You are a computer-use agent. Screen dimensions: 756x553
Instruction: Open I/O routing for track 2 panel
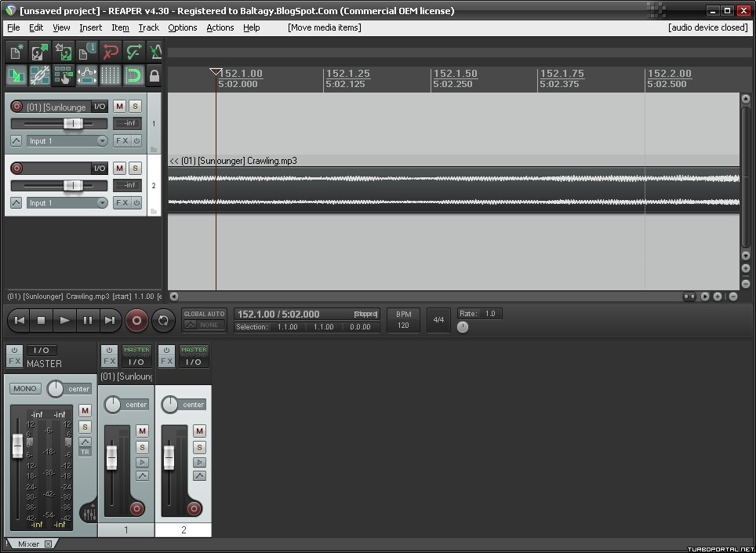(x=100, y=168)
